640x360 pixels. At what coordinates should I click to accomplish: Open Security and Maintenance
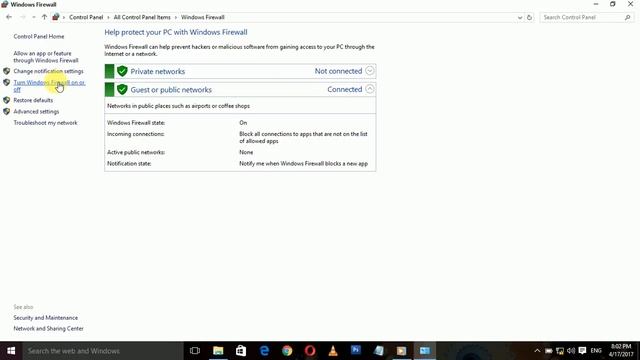pyautogui.click(x=46, y=318)
